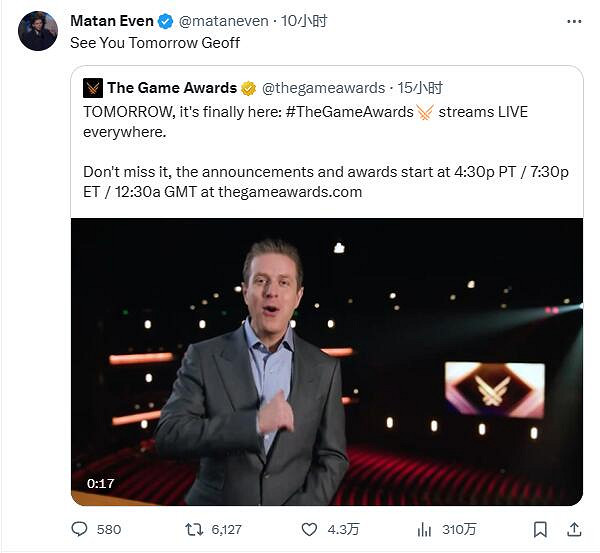Retweet this post via repost icon
The height and width of the screenshot is (553, 600).
(x=195, y=529)
